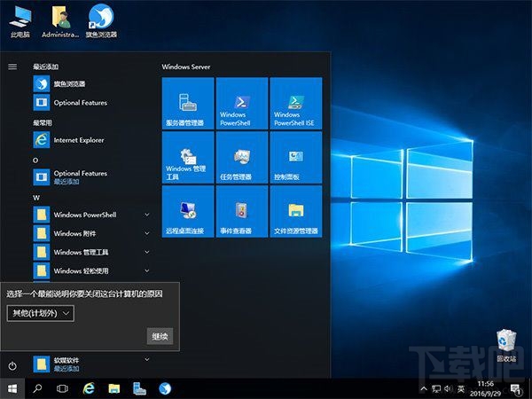This screenshot has height=399, width=532.
Task: Open the 事件查看器 tile
Action: click(x=242, y=211)
